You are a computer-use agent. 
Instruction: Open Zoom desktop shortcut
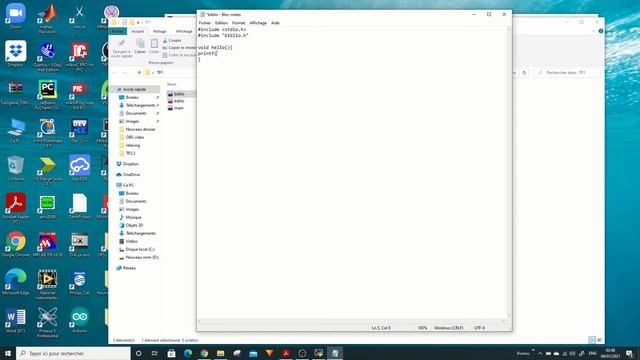[x=16, y=16]
